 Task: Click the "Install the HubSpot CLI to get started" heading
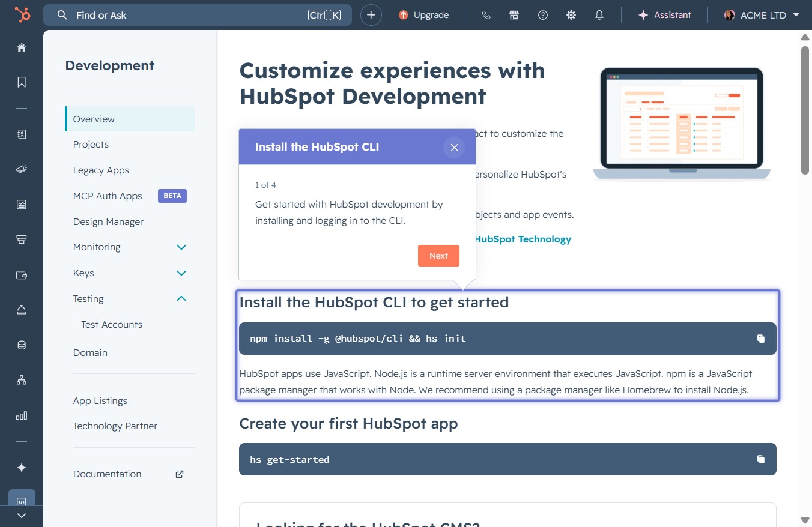(x=374, y=302)
